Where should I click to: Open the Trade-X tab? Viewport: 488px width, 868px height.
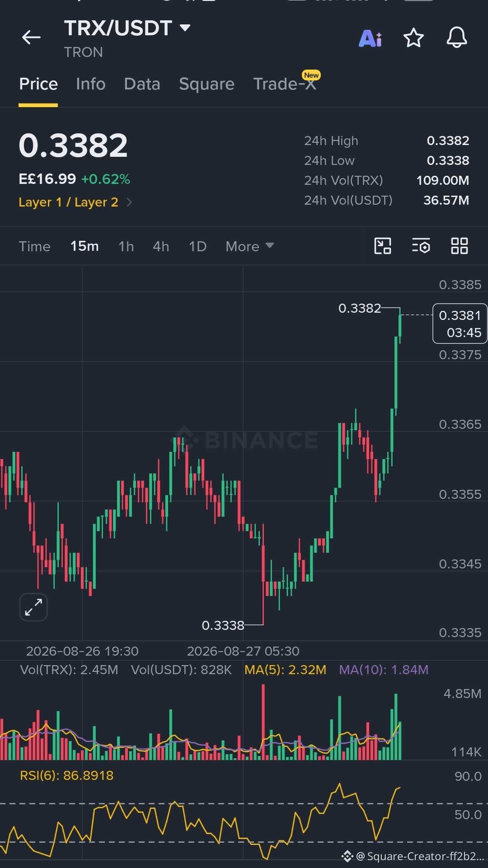coord(285,84)
